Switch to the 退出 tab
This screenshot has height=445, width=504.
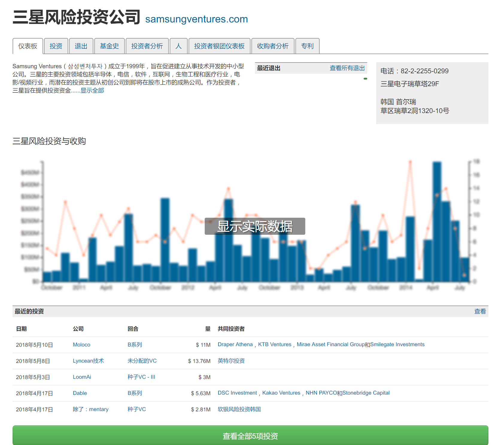pyautogui.click(x=81, y=46)
